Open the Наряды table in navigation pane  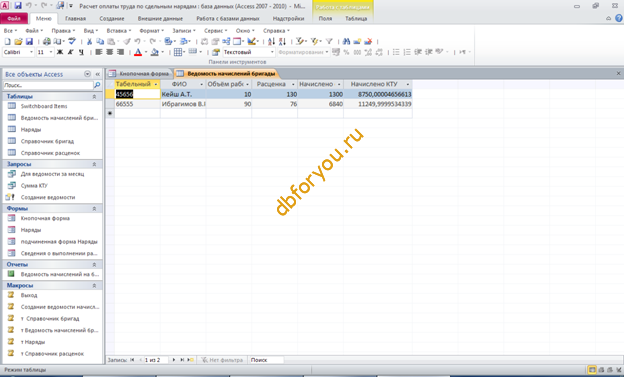(31, 129)
